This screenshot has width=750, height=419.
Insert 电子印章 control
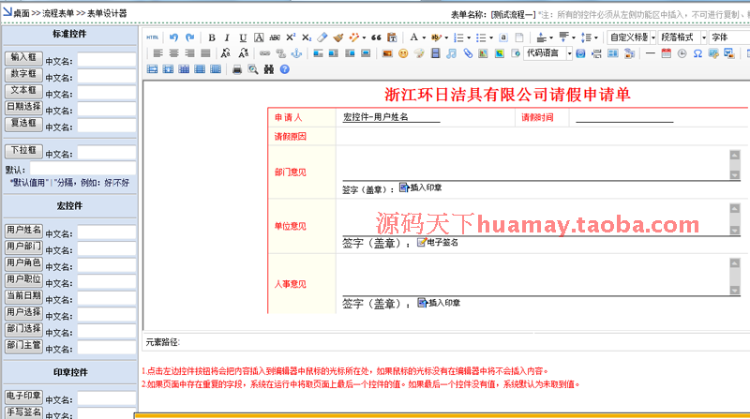pos(23,397)
